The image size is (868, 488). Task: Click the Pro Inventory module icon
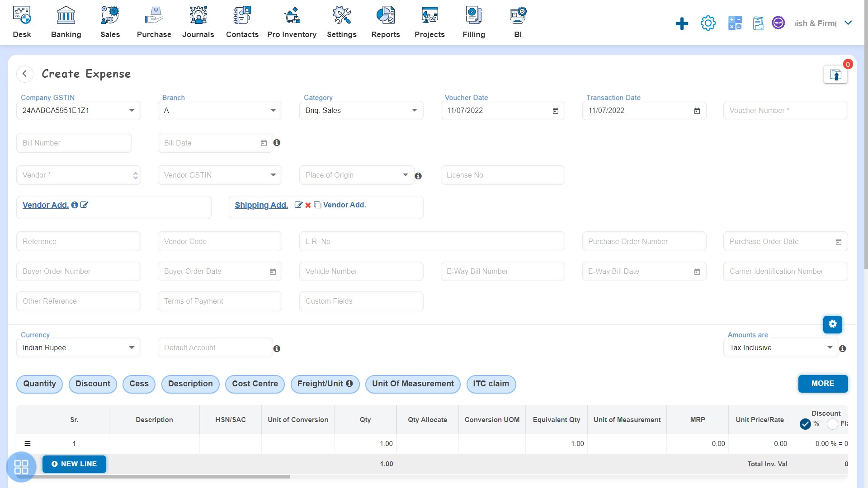[x=292, y=15]
